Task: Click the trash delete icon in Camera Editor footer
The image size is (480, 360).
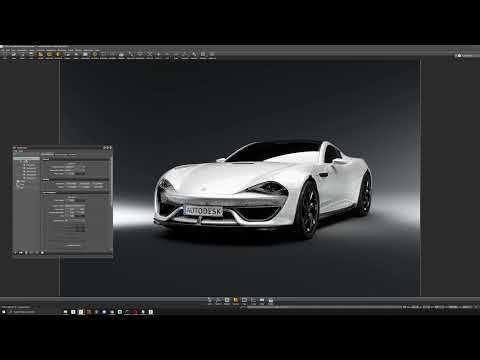Action: pos(26,253)
